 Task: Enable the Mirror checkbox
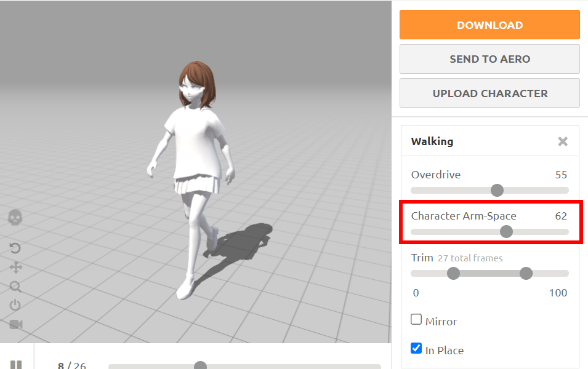tap(416, 320)
